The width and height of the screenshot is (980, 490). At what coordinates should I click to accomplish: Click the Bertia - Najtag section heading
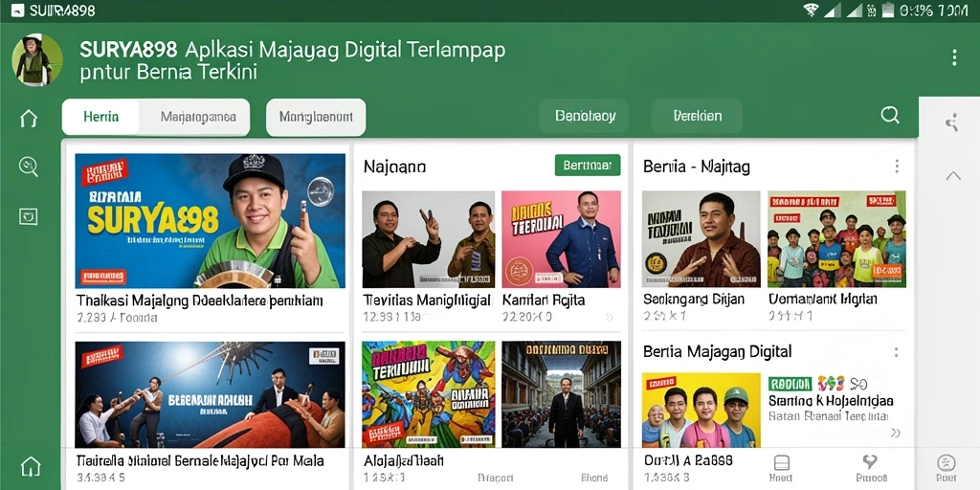[x=697, y=167]
